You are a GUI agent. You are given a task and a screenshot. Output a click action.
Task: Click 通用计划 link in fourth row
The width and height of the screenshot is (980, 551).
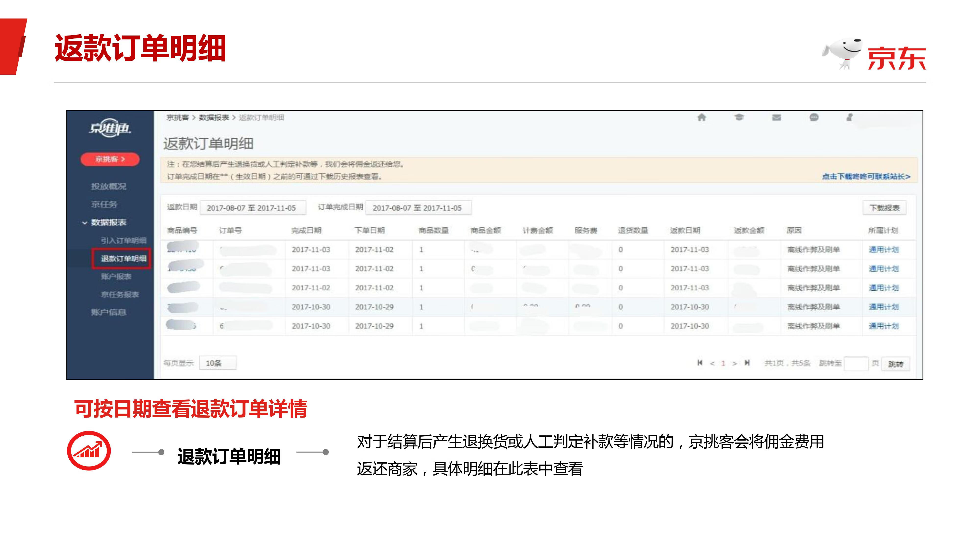(x=883, y=307)
